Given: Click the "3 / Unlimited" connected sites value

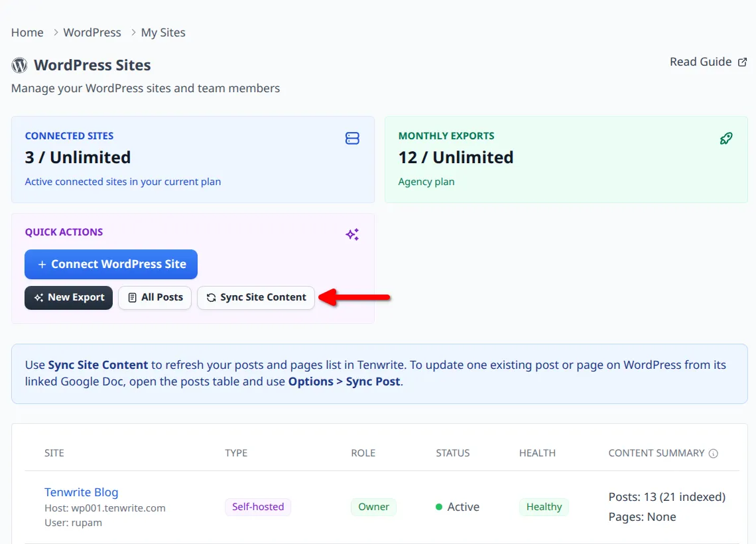Looking at the screenshot, I should (x=78, y=157).
